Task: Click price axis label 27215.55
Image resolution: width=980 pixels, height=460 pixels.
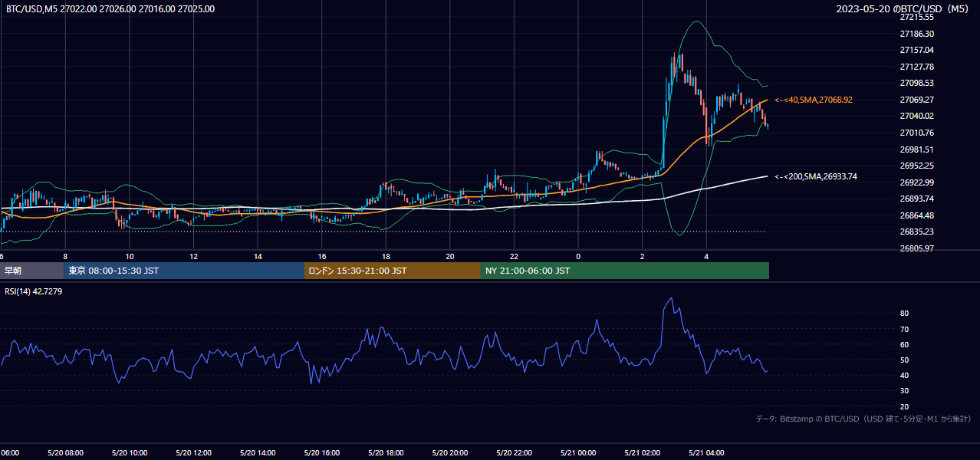Action: point(917,17)
